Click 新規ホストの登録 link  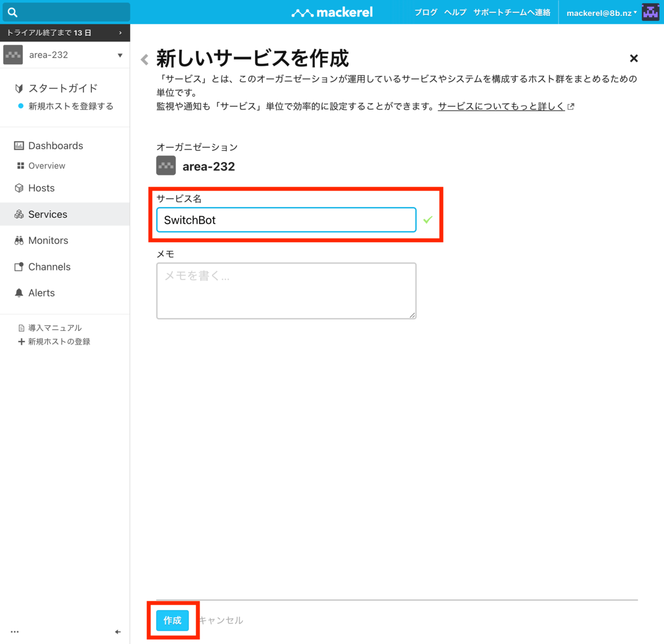(59, 342)
